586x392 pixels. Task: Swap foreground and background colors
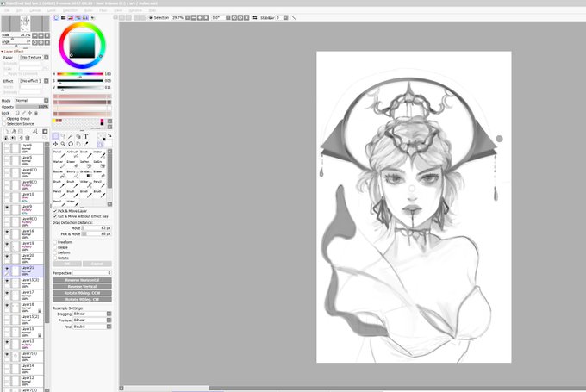pos(109,135)
